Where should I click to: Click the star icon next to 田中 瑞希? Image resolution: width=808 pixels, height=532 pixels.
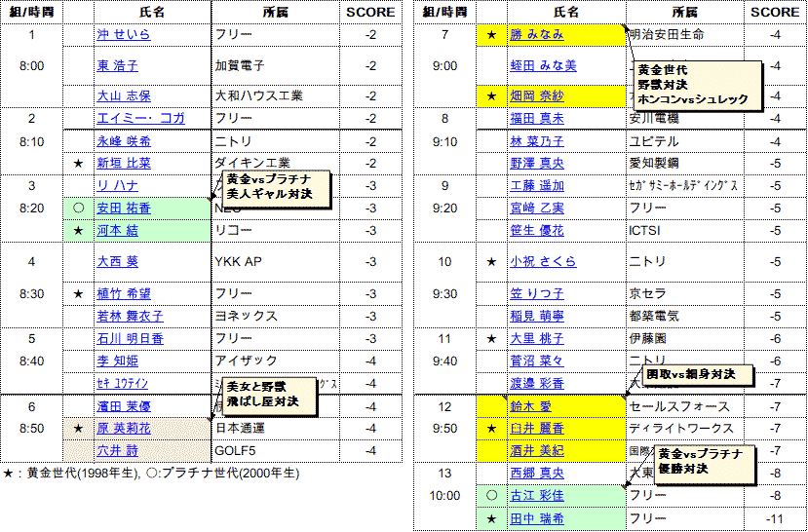tap(492, 519)
